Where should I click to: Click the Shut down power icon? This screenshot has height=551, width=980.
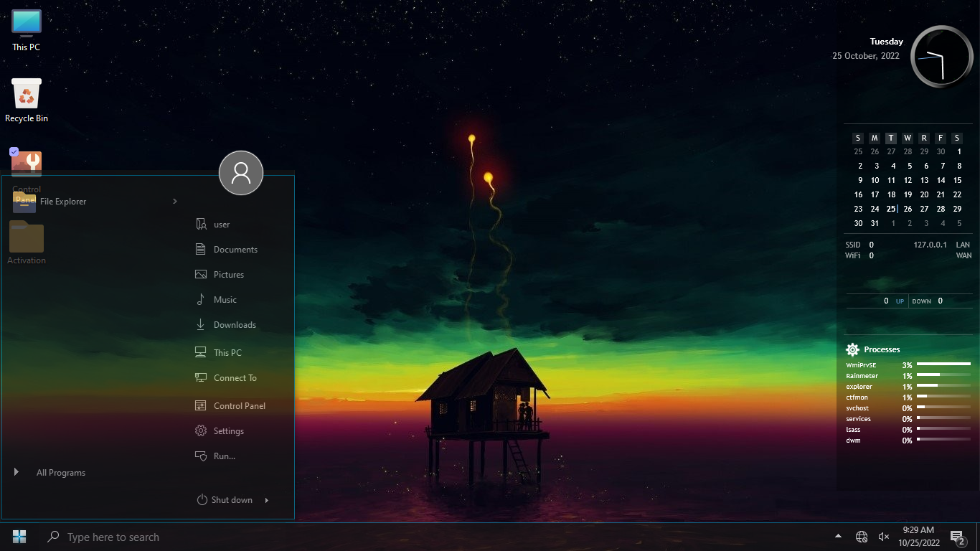[202, 500]
